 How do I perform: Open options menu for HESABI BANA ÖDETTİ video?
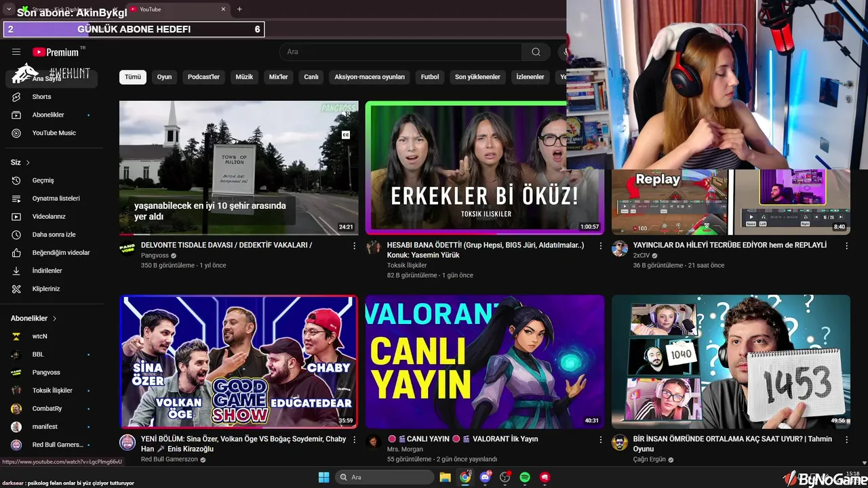(x=600, y=246)
